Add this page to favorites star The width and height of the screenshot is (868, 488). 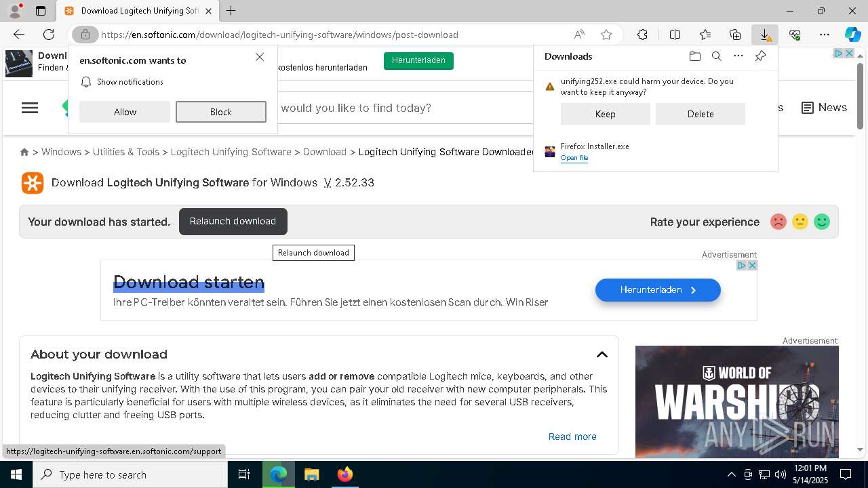pos(606,35)
